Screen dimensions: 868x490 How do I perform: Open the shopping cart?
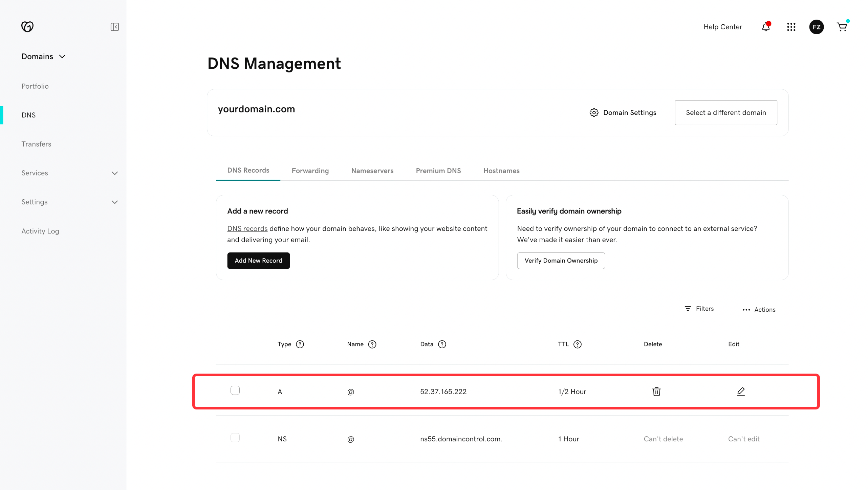click(x=842, y=27)
